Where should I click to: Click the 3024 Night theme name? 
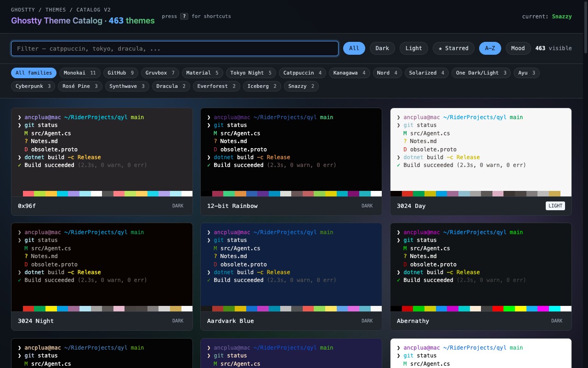tap(36, 321)
